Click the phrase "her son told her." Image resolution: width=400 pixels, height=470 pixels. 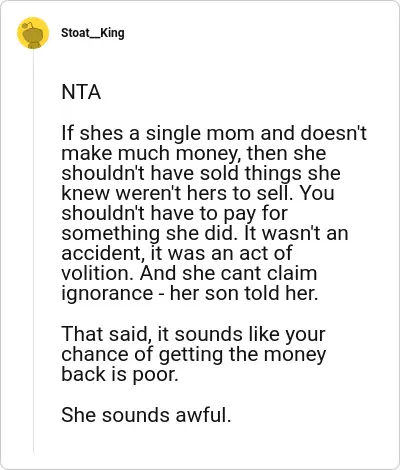click(x=244, y=293)
